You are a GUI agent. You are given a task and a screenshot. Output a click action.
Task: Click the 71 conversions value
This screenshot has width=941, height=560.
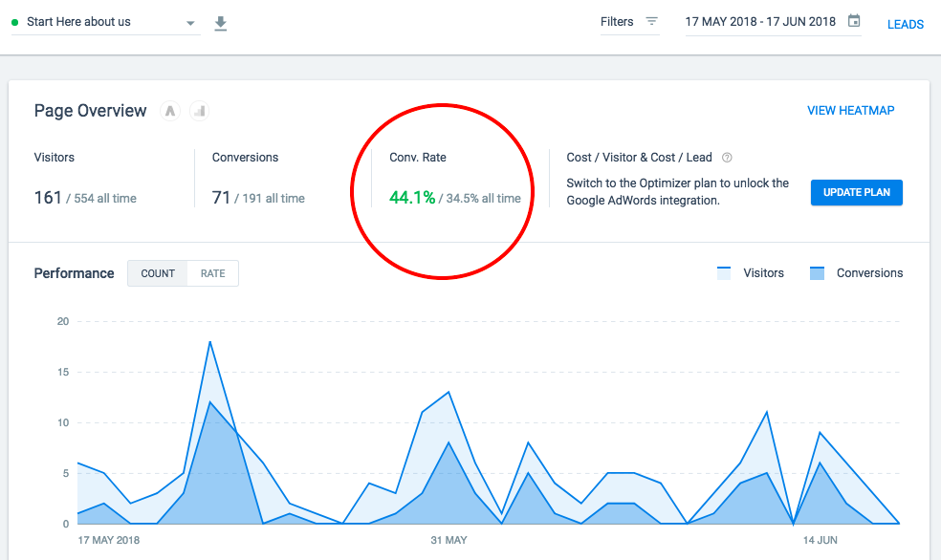221,197
